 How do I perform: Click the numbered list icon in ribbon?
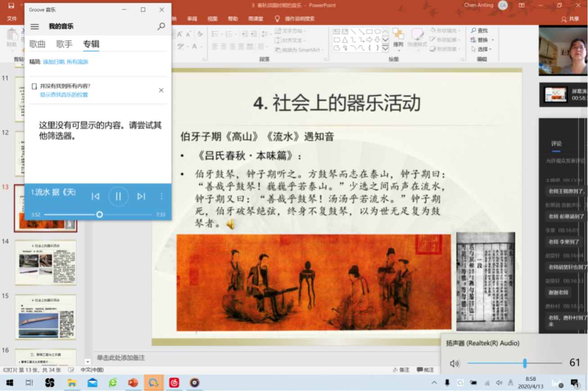point(230,34)
